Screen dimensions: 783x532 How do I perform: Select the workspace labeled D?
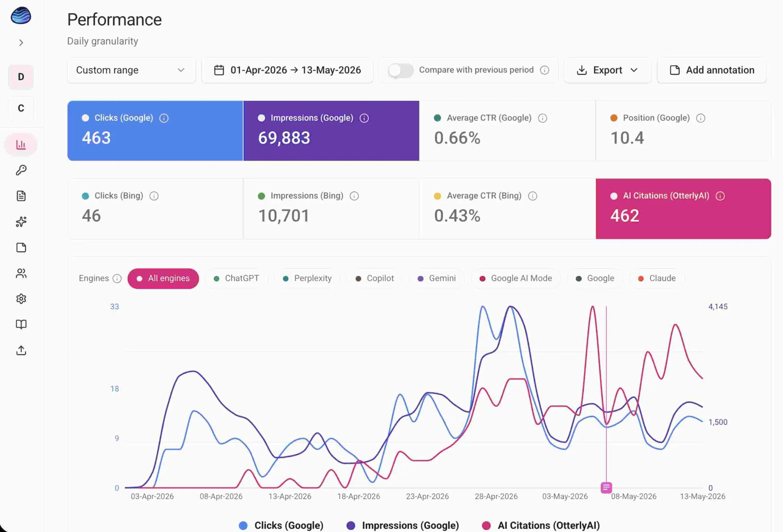[21, 77]
